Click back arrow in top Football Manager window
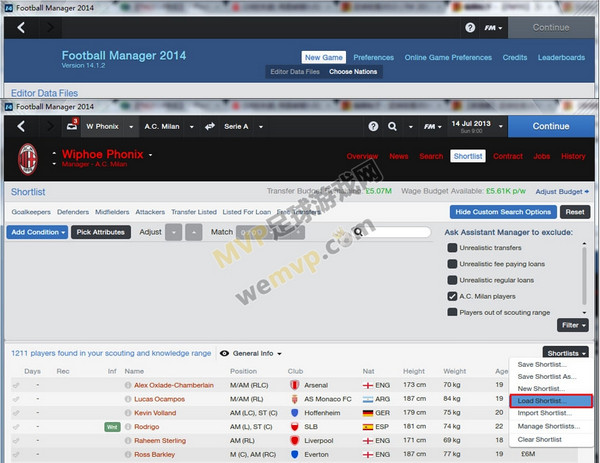600x463 pixels. (x=21, y=27)
